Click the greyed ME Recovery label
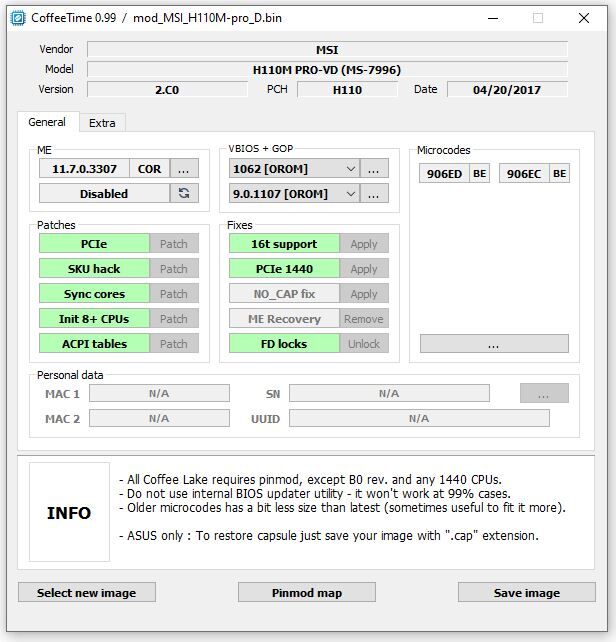 (284, 319)
